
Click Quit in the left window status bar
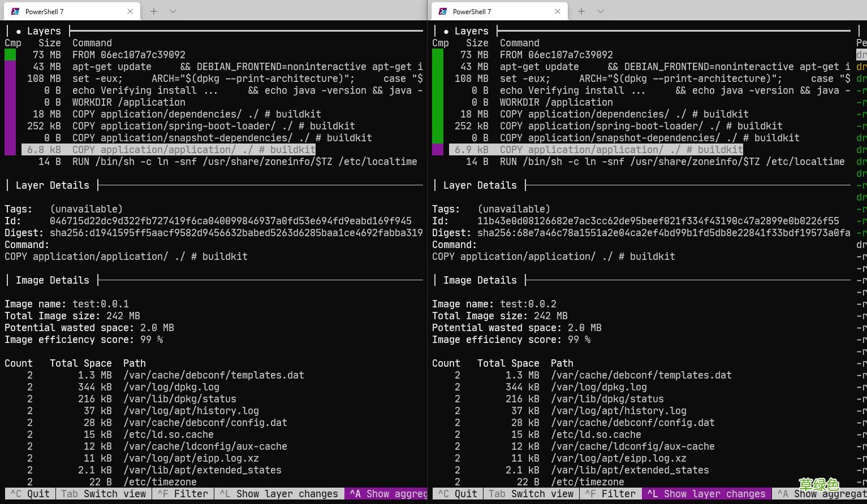(29, 493)
